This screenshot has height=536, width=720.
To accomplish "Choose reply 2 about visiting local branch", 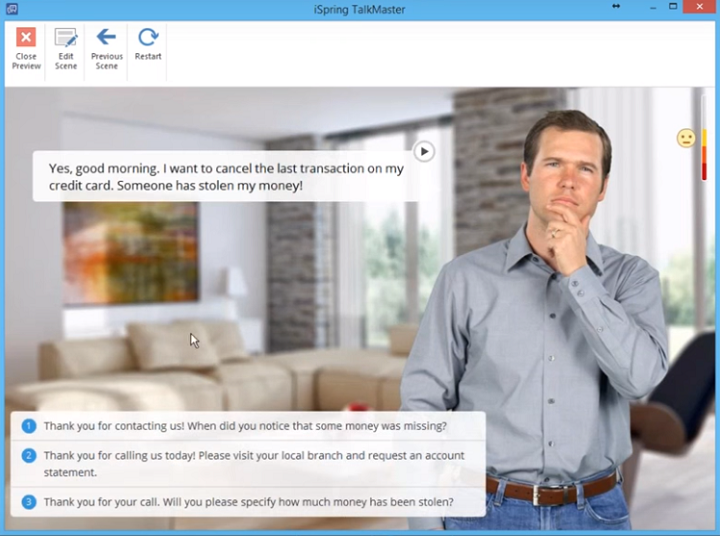I will 248,464.
